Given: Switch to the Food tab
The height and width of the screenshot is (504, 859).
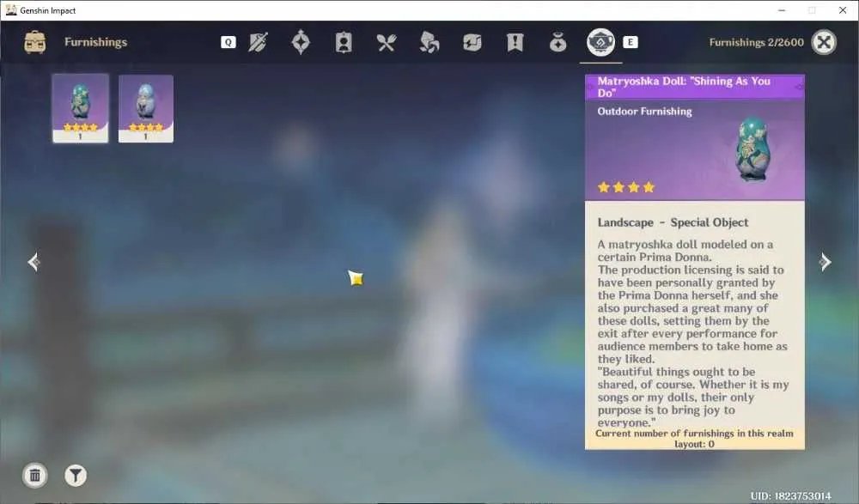Looking at the screenshot, I should (x=387, y=42).
